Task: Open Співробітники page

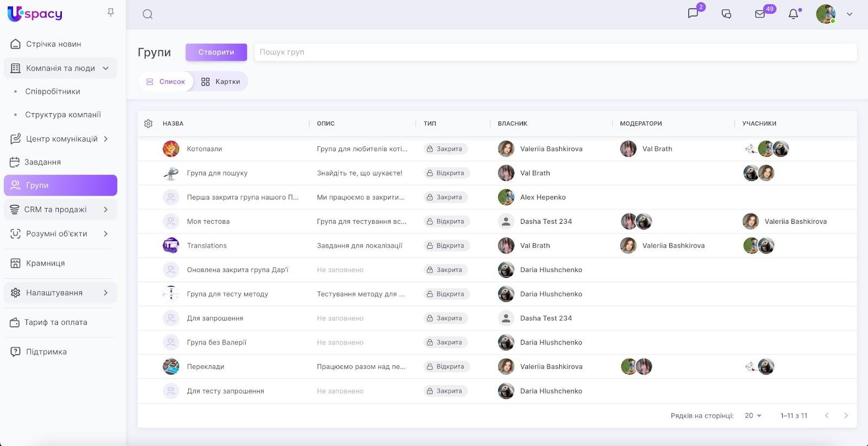Action: pos(53,92)
